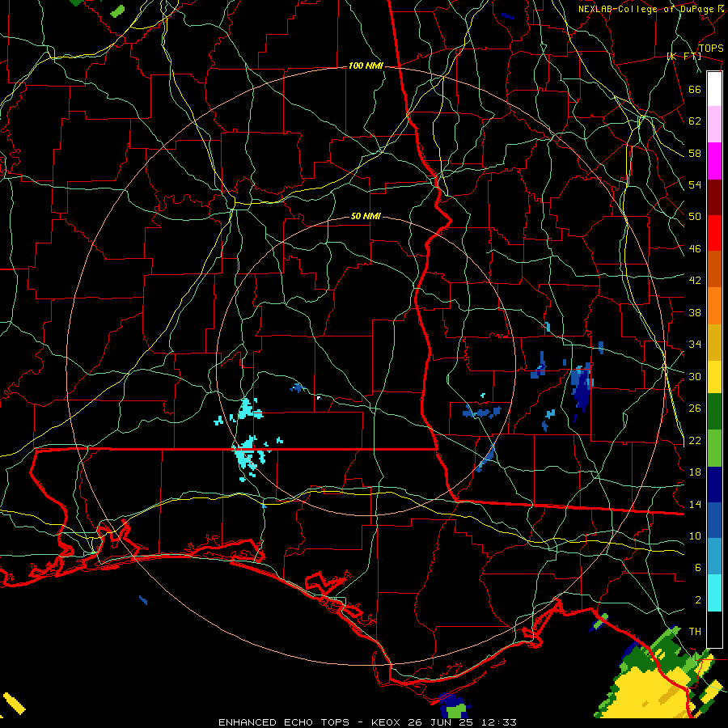Click the cyan legend swatch

point(714,593)
